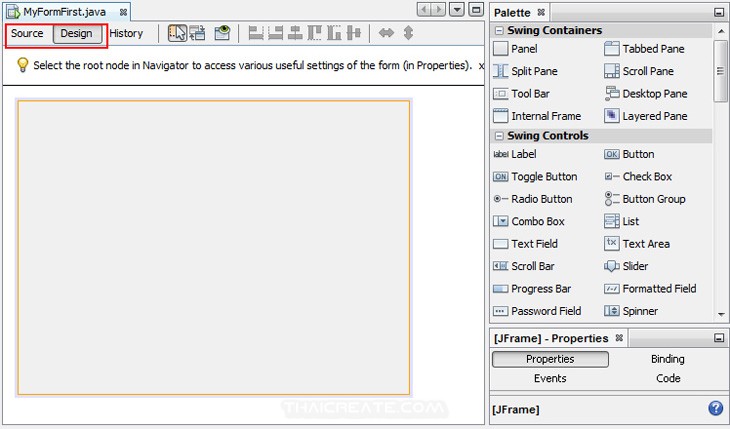
Task: Pick Panel from palette
Action: coord(515,49)
